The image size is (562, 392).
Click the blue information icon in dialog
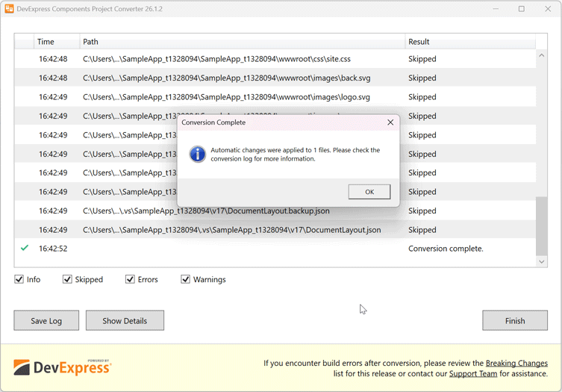197,155
